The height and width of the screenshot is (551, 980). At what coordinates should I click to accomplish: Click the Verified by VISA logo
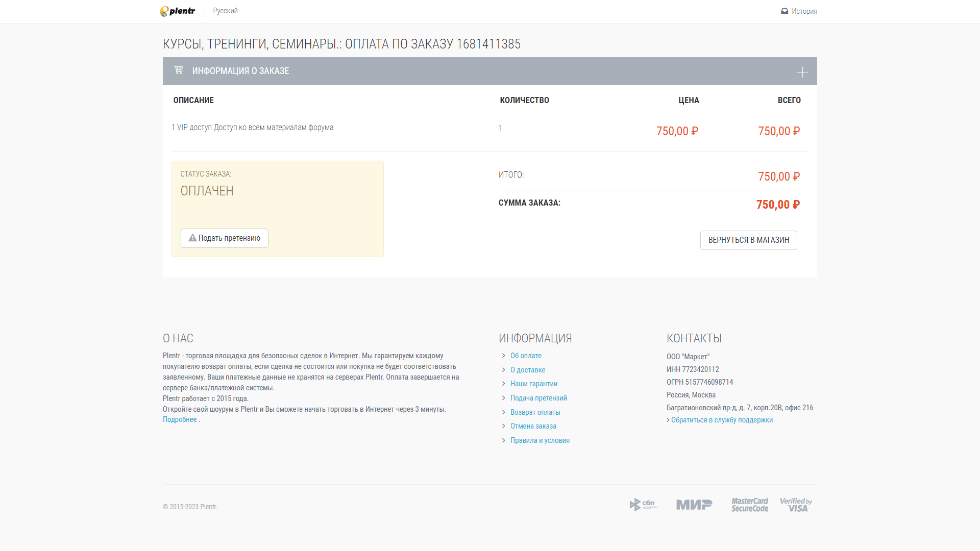(796, 505)
